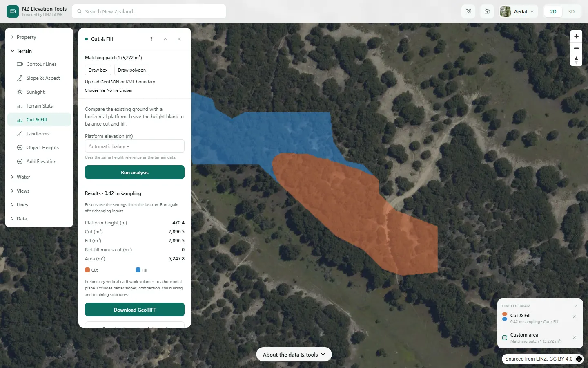Viewport: 588px width, 368px height.
Task: Remove Custom area layer from map
Action: [574, 338]
